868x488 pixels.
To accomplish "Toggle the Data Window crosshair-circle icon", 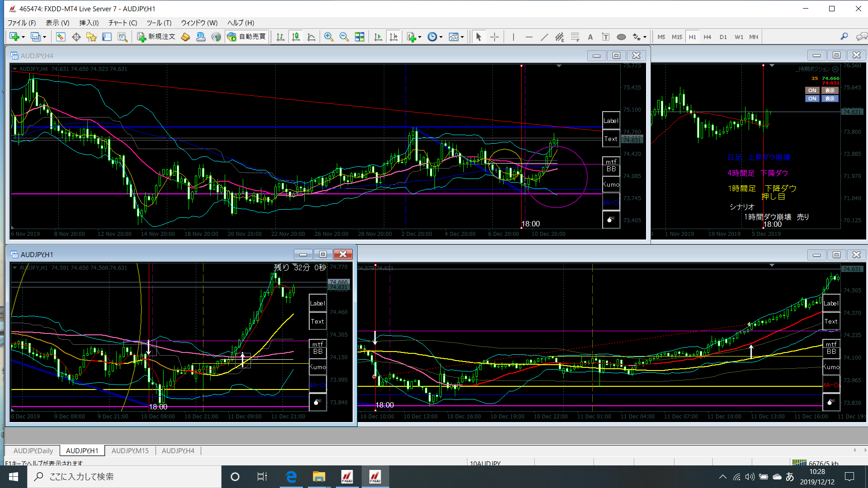I will click(76, 37).
